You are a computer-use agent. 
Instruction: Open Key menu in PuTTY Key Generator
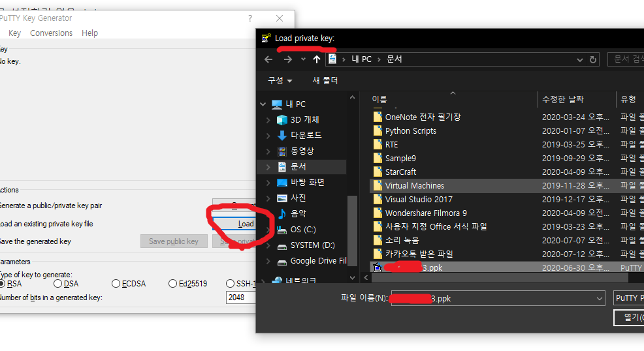tap(14, 33)
